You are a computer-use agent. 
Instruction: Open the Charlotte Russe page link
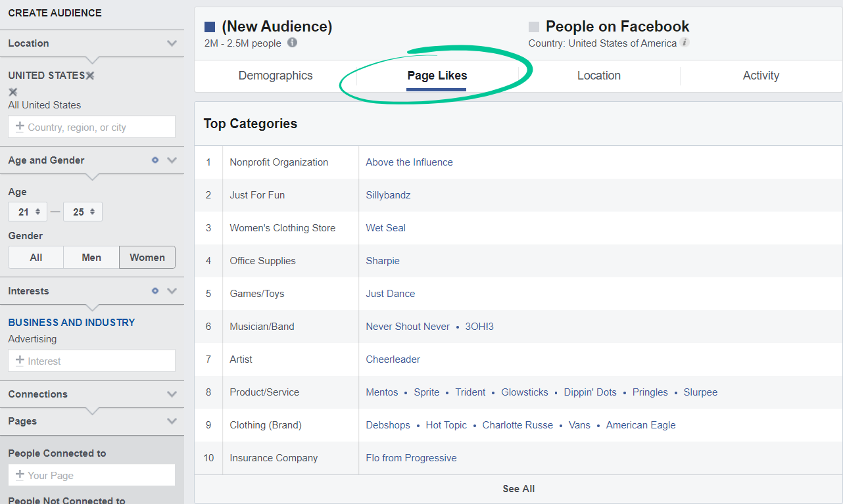pyautogui.click(x=518, y=425)
